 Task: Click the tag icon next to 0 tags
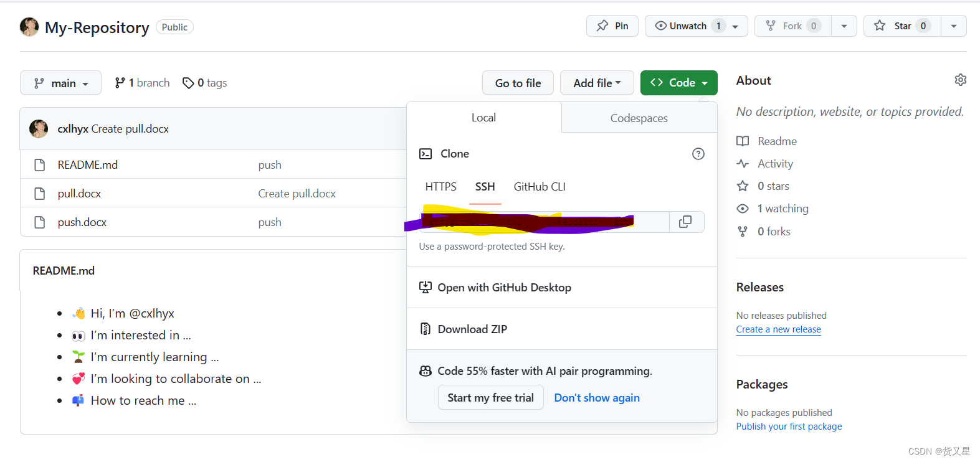point(188,83)
